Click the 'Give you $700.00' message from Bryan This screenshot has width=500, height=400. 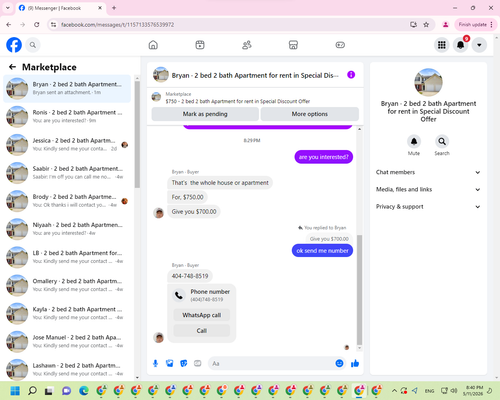[x=194, y=212]
